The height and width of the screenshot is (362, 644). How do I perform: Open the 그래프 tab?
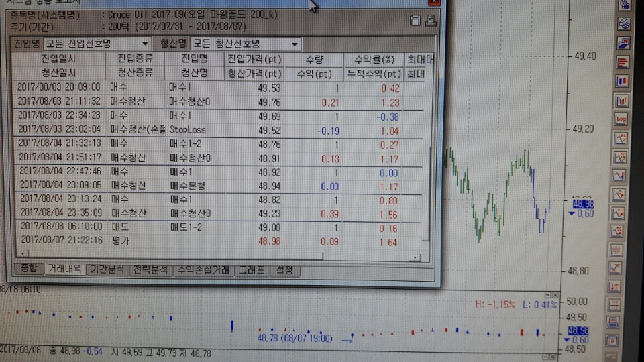pos(252,270)
